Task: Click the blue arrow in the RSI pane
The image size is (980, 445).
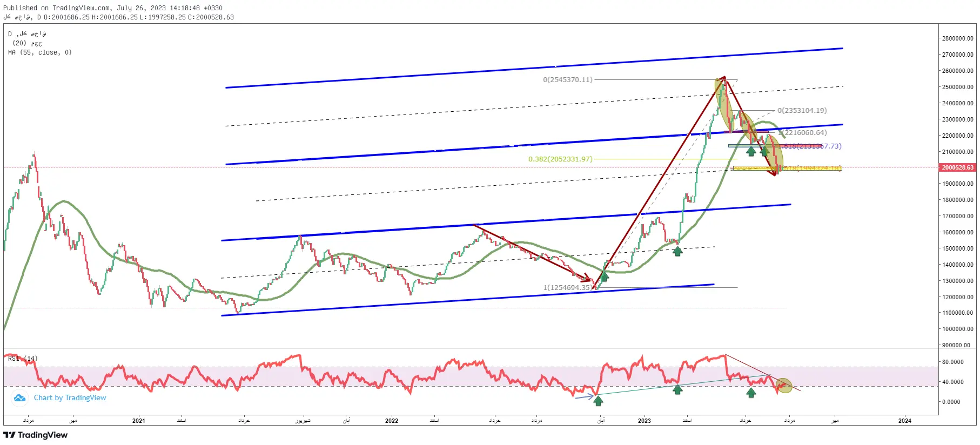Action: click(x=584, y=397)
